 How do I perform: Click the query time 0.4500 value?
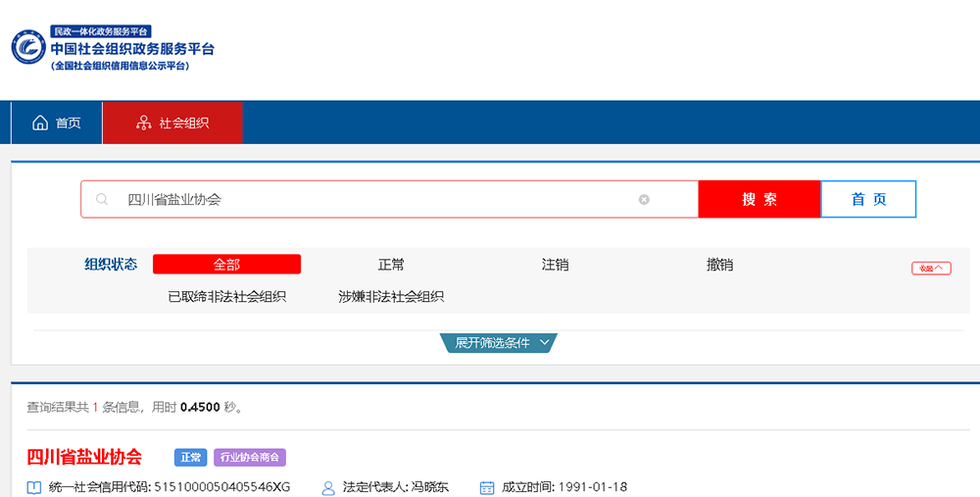[200, 407]
